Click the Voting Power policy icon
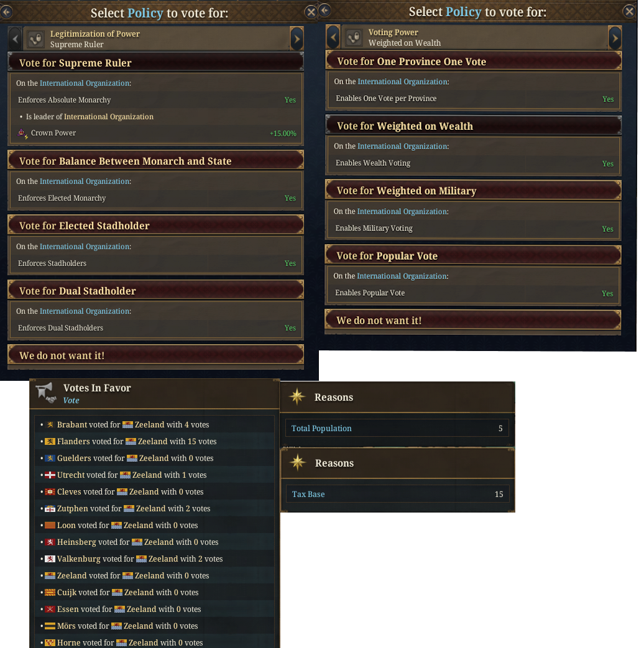 click(x=354, y=37)
